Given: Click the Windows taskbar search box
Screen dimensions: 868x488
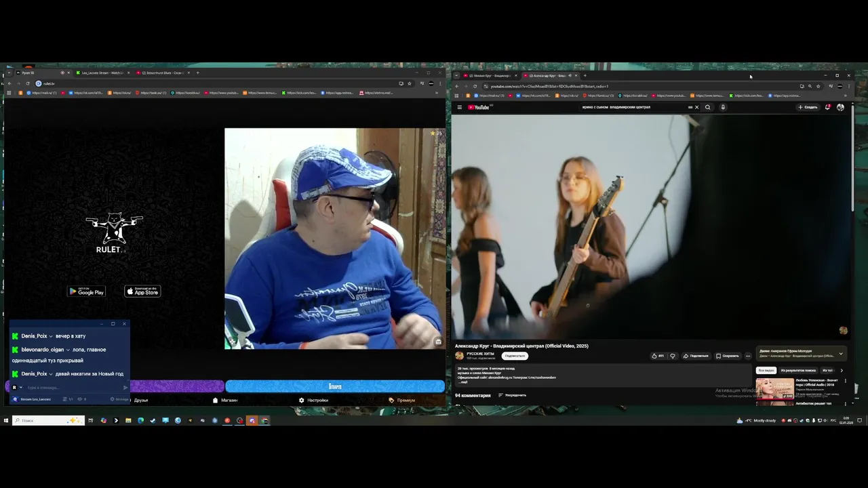Looking at the screenshot, I should coord(48,420).
